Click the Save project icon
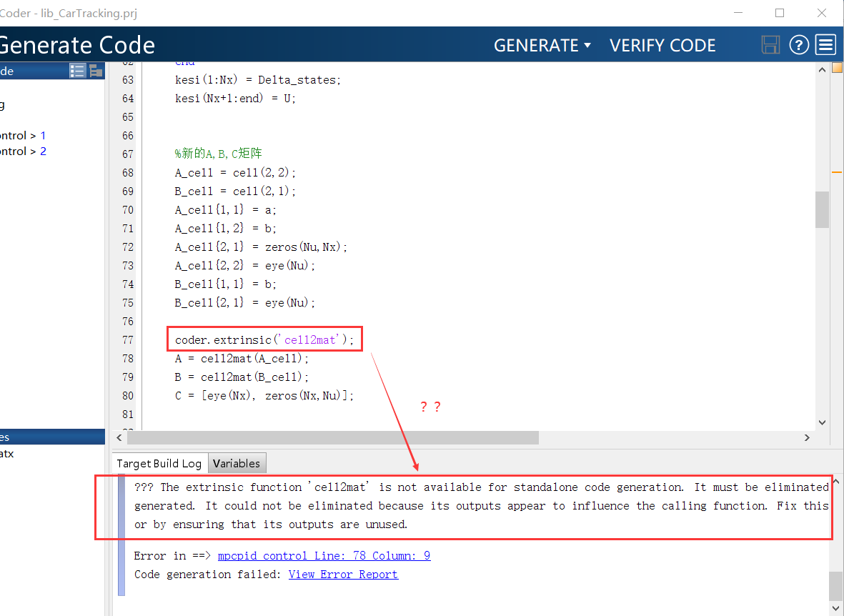 pyautogui.click(x=770, y=44)
